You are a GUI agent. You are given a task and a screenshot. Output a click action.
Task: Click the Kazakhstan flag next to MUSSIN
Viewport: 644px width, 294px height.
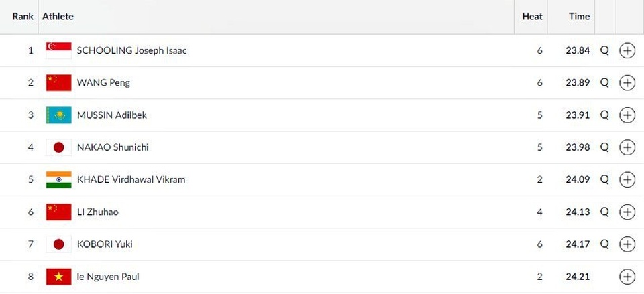(x=58, y=115)
